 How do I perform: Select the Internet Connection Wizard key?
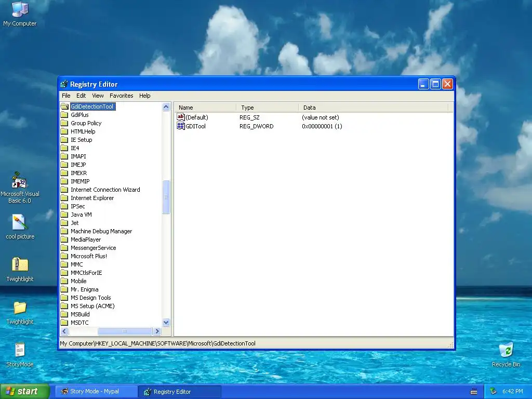point(105,190)
